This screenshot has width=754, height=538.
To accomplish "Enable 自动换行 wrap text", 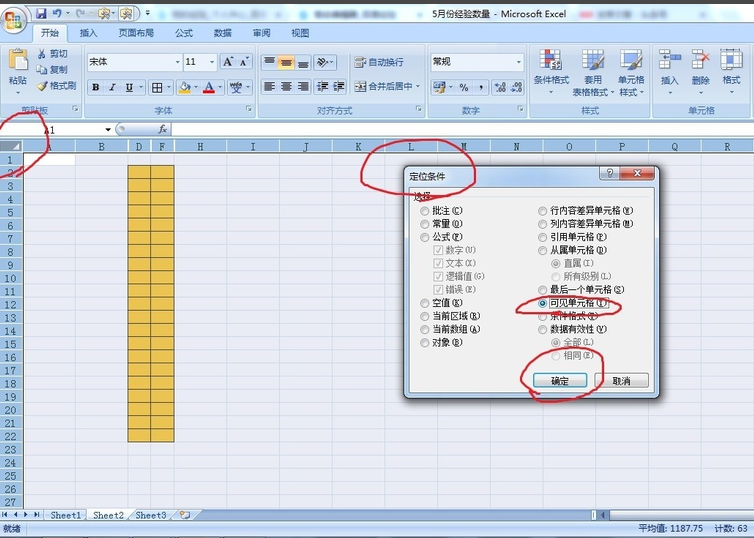I will tap(379, 62).
